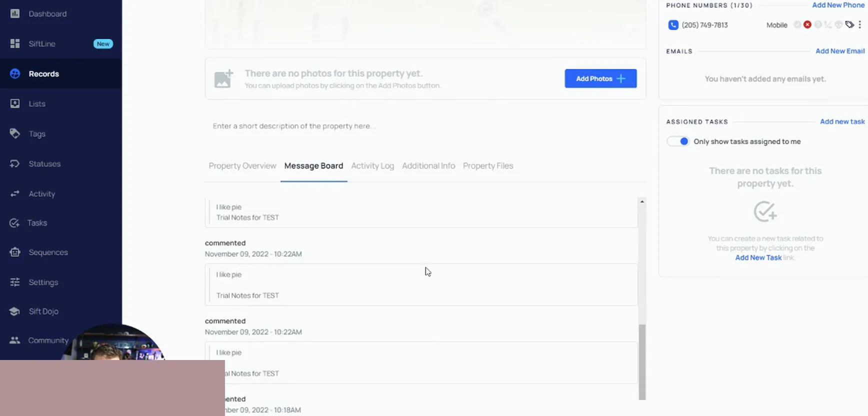
Task: Click the add task checkmark-plus icon
Action: coord(765,211)
